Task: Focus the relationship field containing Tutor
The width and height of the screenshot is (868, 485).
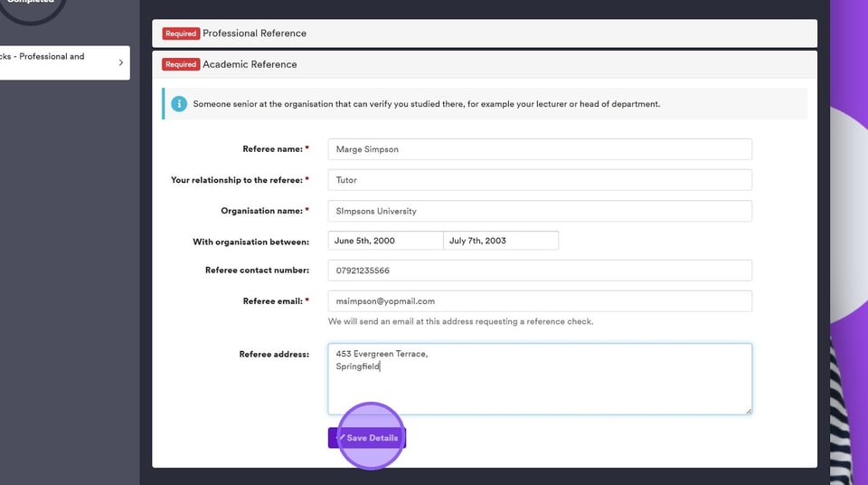Action: (540, 180)
